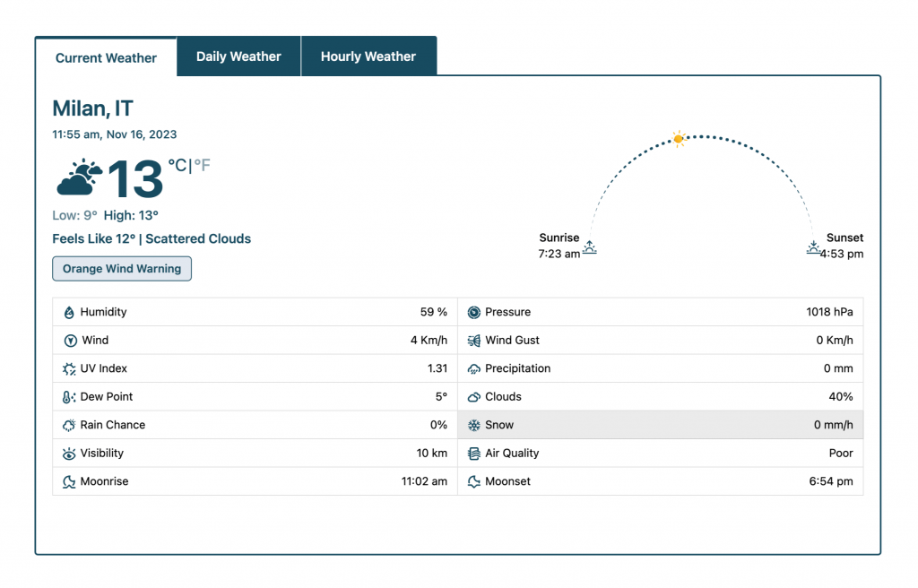Screen dimensions: 918x588
Task: Click the UV Index sun icon
Action: pyautogui.click(x=69, y=369)
